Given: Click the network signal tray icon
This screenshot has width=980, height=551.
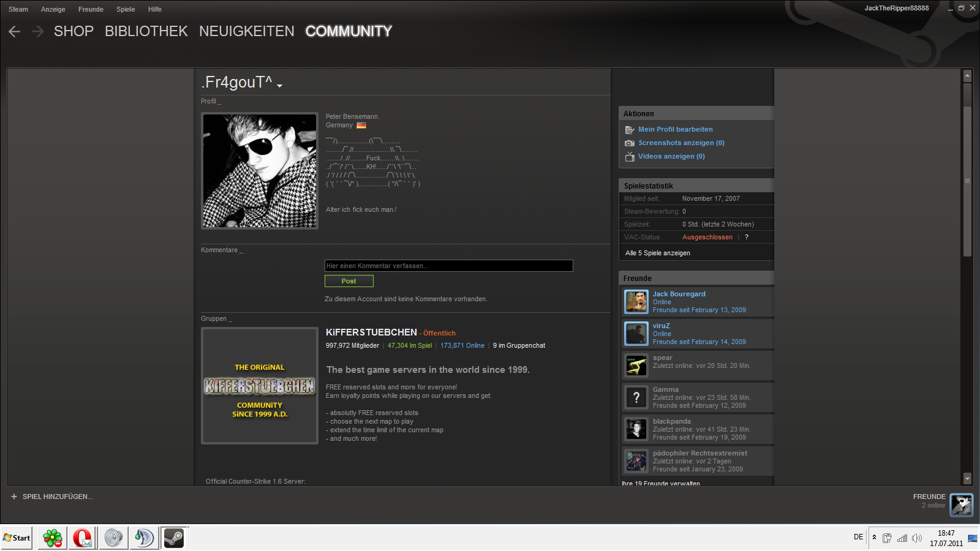Looking at the screenshot, I should coord(902,538).
